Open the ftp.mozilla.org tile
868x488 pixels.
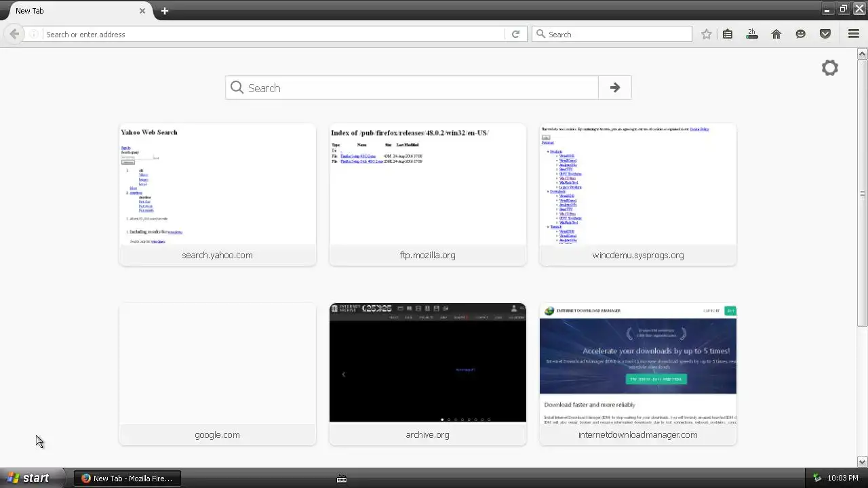tap(427, 195)
